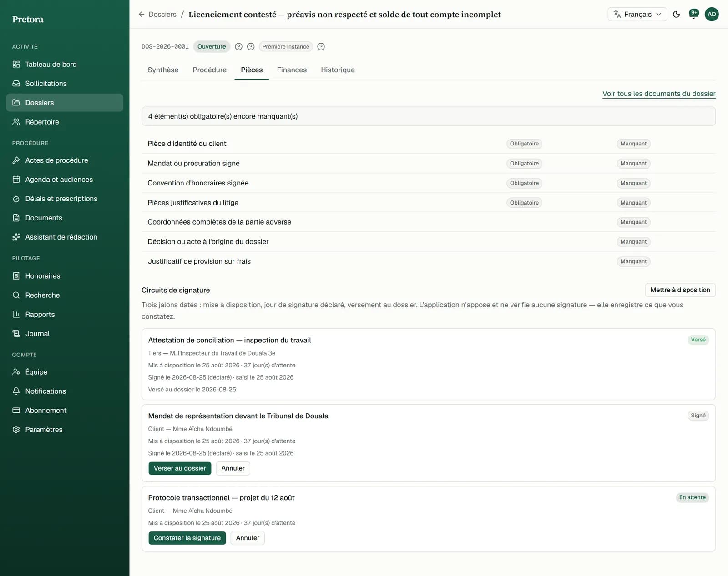728x576 pixels.
Task: Click the Pretora logo
Action: (x=28, y=19)
